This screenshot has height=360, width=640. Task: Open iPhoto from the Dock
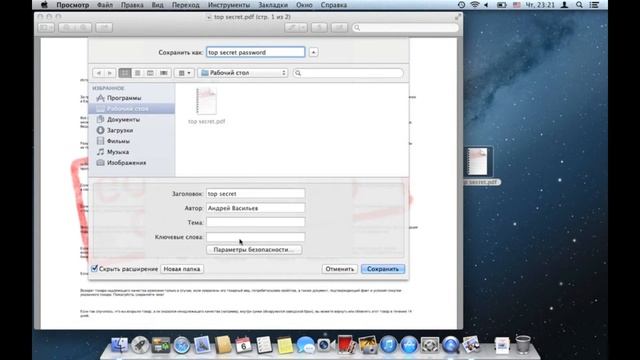(367, 345)
